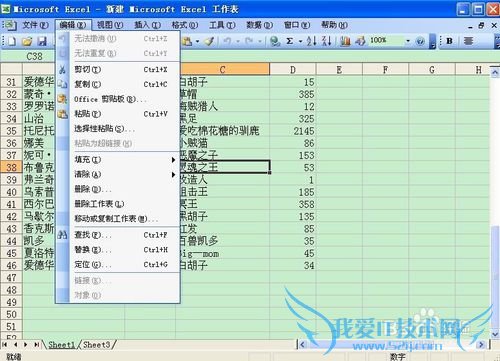The width and height of the screenshot is (500, 361).
Task: Switch to the Sheet1 tab
Action: click(61, 345)
